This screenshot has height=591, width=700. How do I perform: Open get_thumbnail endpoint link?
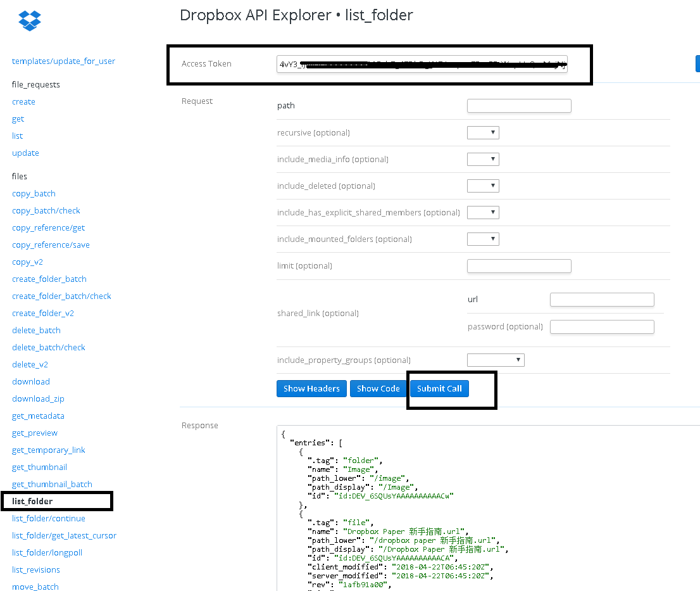39,467
